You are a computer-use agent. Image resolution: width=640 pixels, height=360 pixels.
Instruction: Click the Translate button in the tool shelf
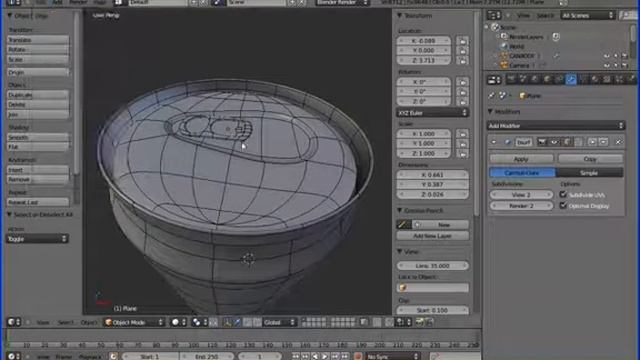[x=38, y=40]
